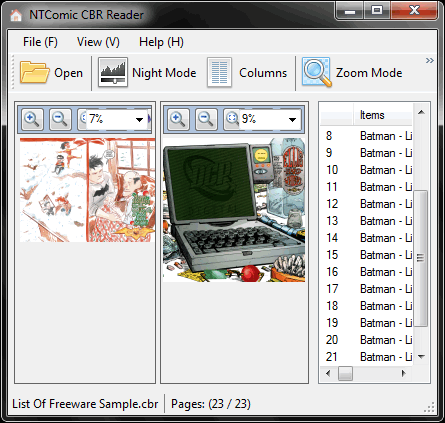Image resolution: width=445 pixels, height=423 pixels.
Task: Click the Open toolbar label
Action: click(x=68, y=73)
